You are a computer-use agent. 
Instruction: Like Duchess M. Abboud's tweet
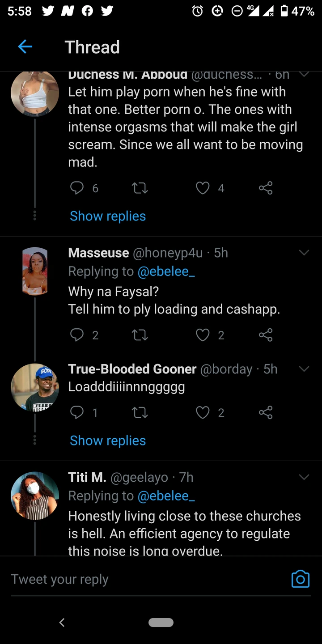click(203, 188)
